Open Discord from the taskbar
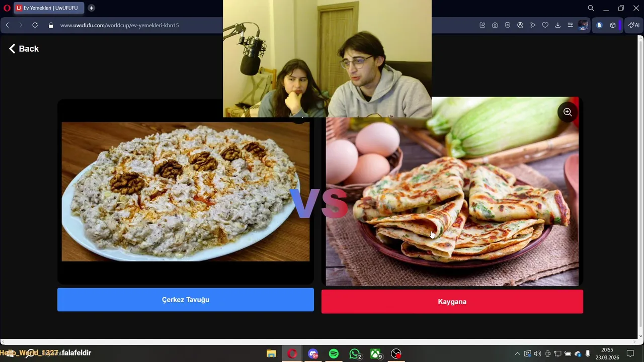Viewport: 644px width, 362px height. coord(313,354)
